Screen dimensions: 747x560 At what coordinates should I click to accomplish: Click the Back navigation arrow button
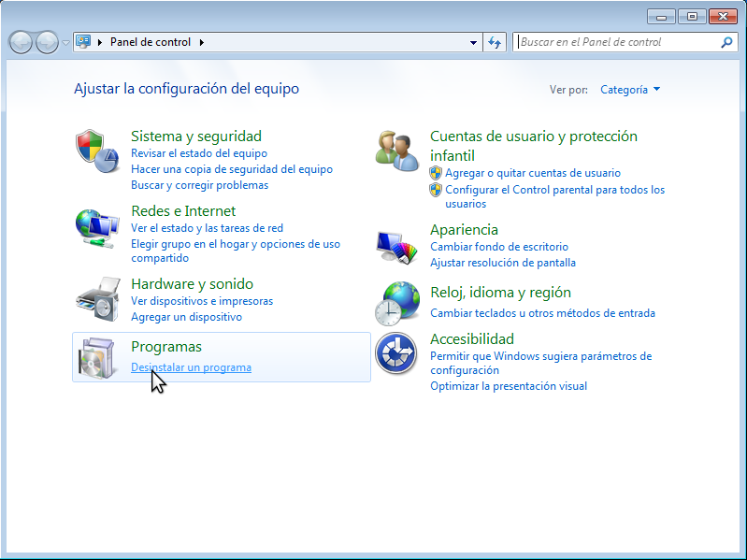[21, 42]
